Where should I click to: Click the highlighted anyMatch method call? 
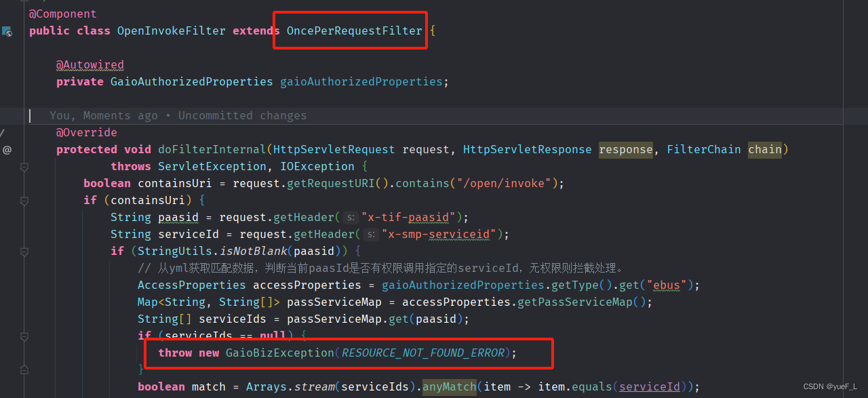click(449, 386)
